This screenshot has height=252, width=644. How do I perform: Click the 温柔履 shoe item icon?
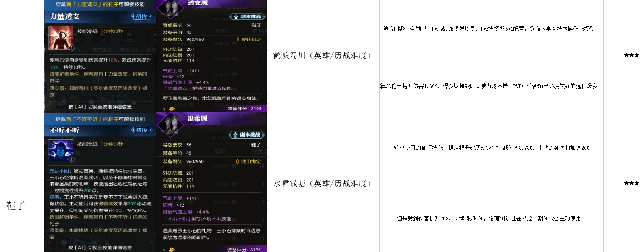(x=170, y=125)
